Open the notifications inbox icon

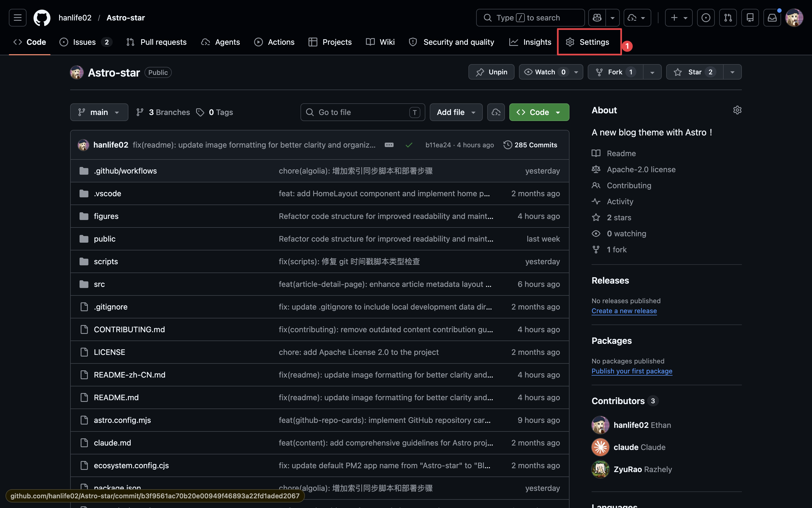pos(772,17)
